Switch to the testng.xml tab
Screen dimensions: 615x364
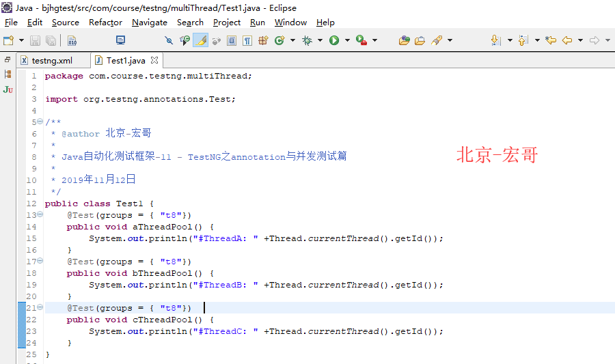pos(52,60)
